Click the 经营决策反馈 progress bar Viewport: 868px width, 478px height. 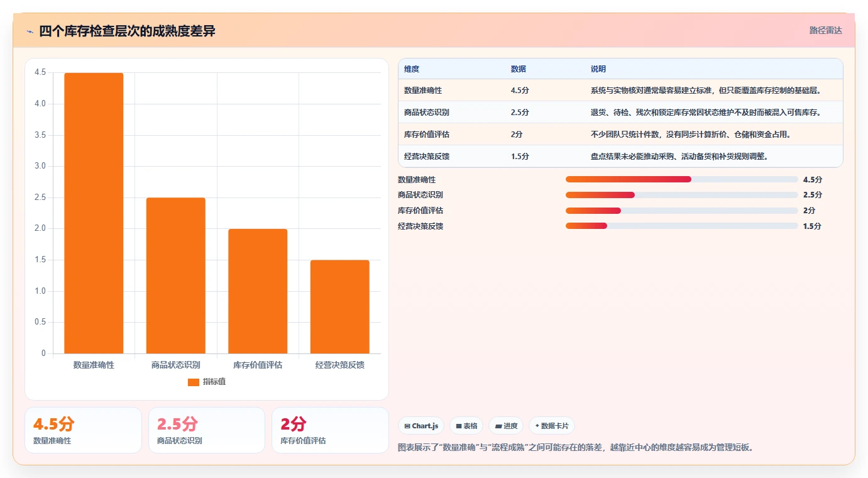click(x=682, y=226)
